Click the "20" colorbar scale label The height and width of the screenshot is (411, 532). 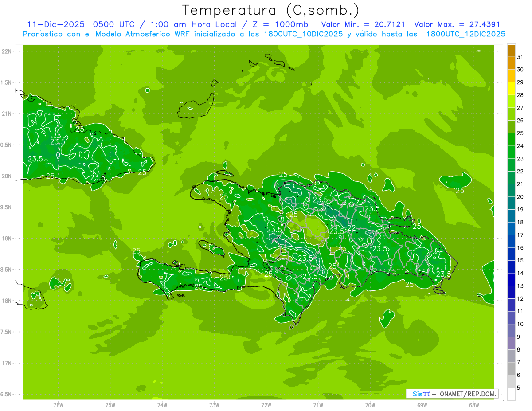pyautogui.click(x=520, y=197)
